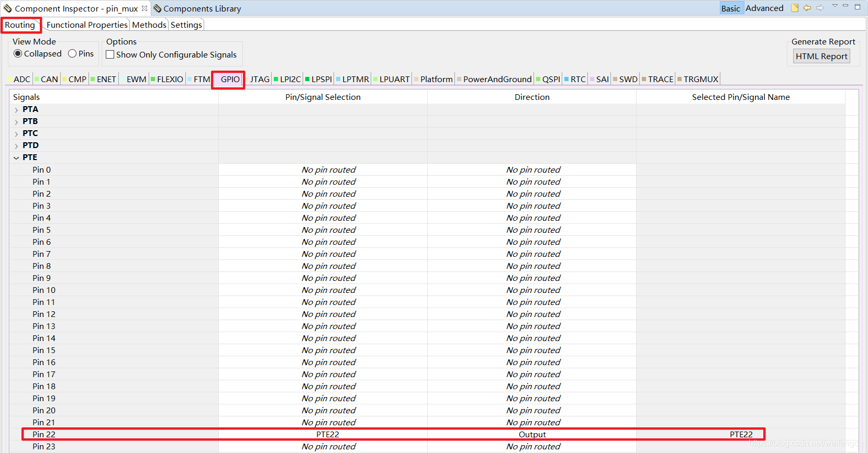This screenshot has height=453, width=868.
Task: Select the TRACE peripheral tab
Action: coord(658,79)
